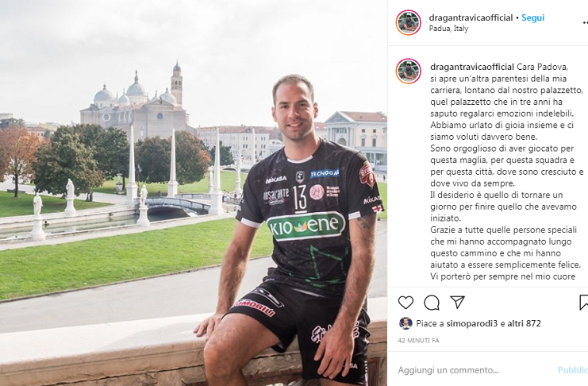Click avatar beside the caption text

point(409,71)
